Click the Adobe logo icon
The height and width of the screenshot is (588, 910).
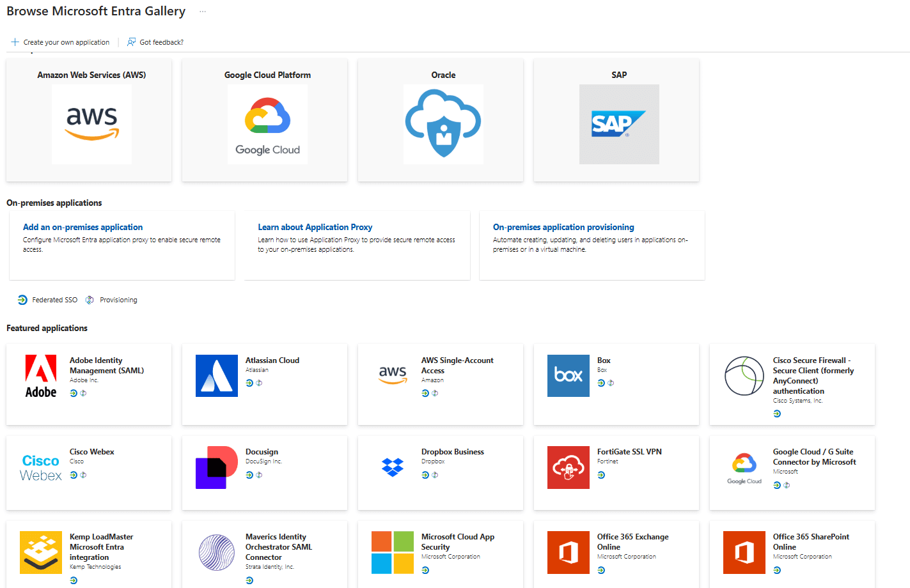click(41, 376)
